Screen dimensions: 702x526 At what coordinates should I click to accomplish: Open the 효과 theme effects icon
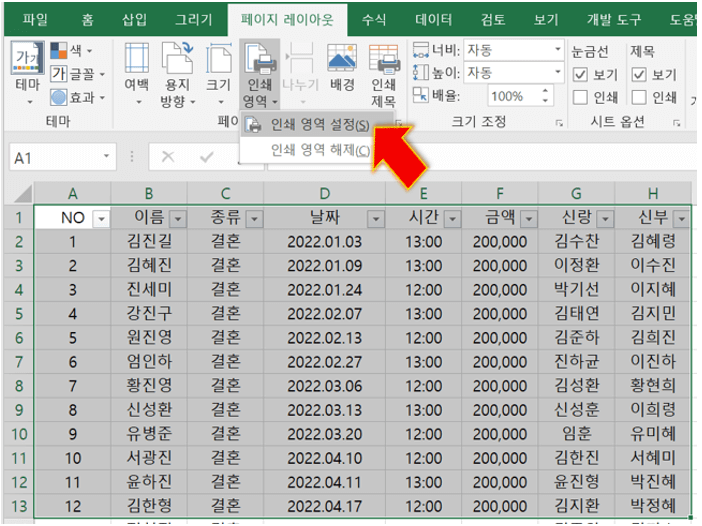pos(58,97)
